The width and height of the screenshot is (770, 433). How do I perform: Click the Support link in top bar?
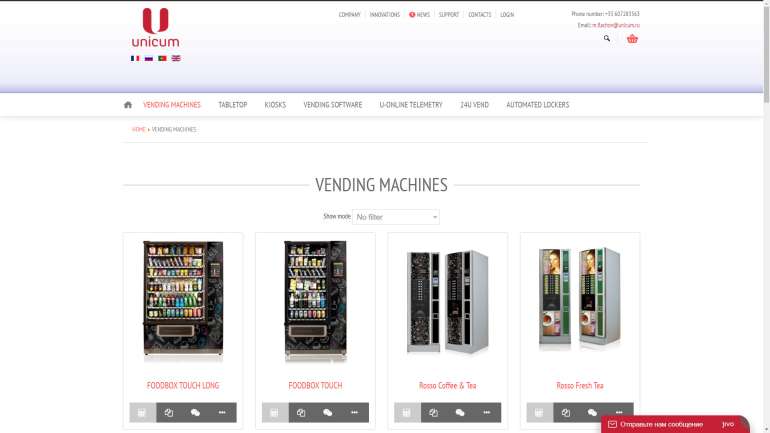(449, 15)
